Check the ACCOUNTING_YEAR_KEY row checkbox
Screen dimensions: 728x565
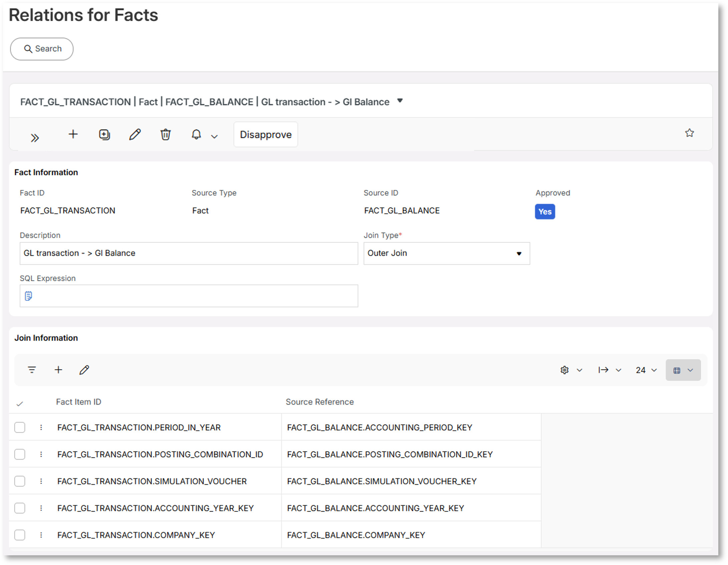point(20,508)
